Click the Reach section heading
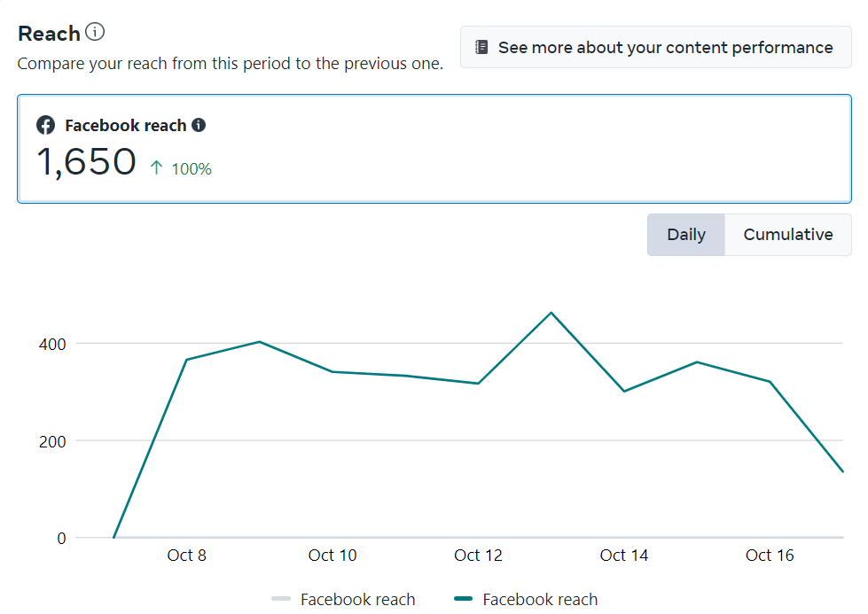This screenshot has width=868, height=614. (x=49, y=34)
